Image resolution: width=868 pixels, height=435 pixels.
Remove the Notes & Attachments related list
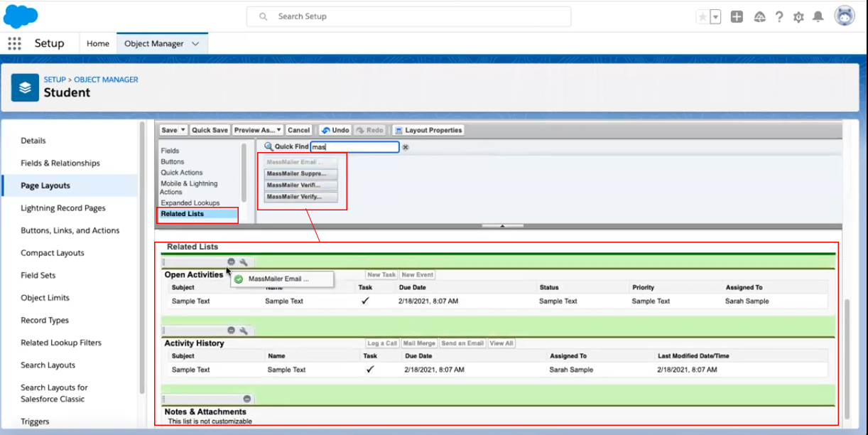click(x=246, y=399)
